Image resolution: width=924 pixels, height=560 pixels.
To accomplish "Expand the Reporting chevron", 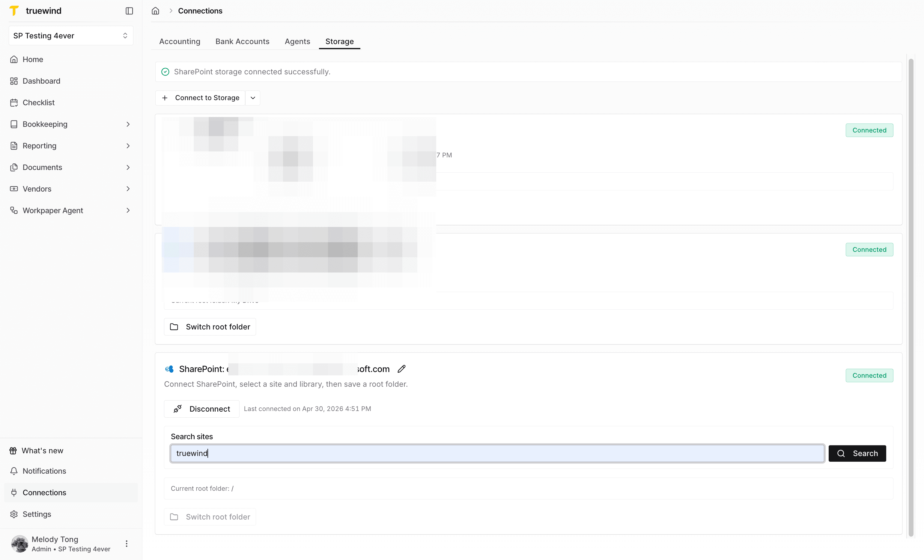I will [x=128, y=145].
